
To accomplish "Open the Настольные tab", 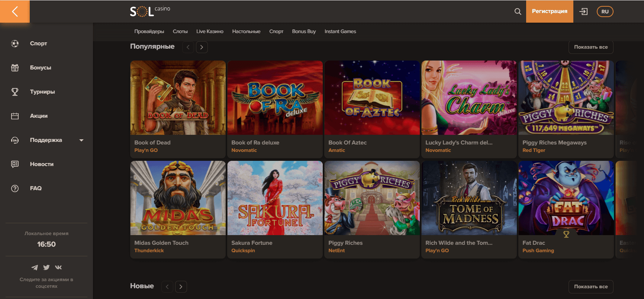I will click(x=246, y=32).
